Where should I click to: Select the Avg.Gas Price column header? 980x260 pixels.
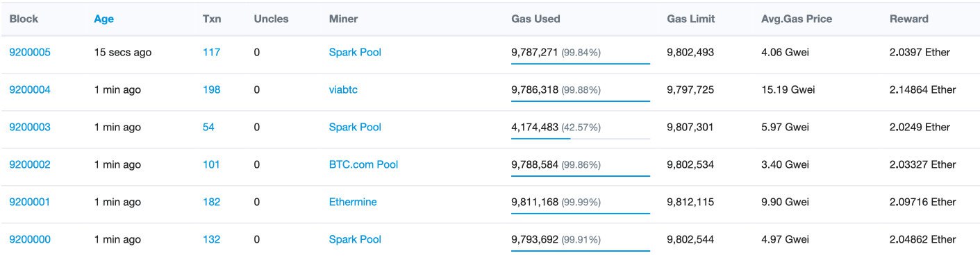(x=797, y=19)
